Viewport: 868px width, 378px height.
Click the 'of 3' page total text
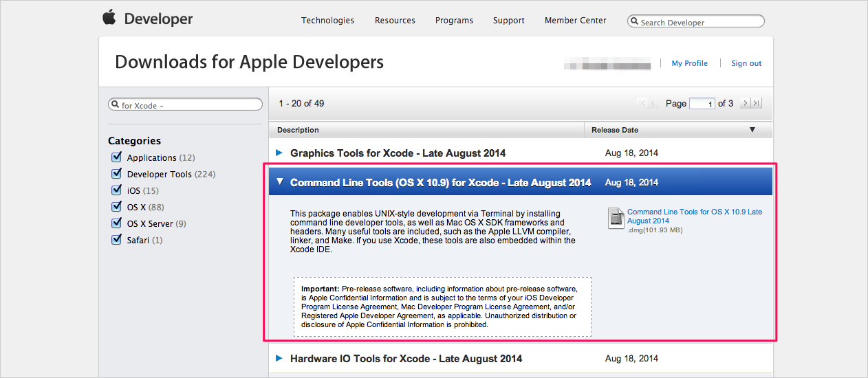(726, 104)
